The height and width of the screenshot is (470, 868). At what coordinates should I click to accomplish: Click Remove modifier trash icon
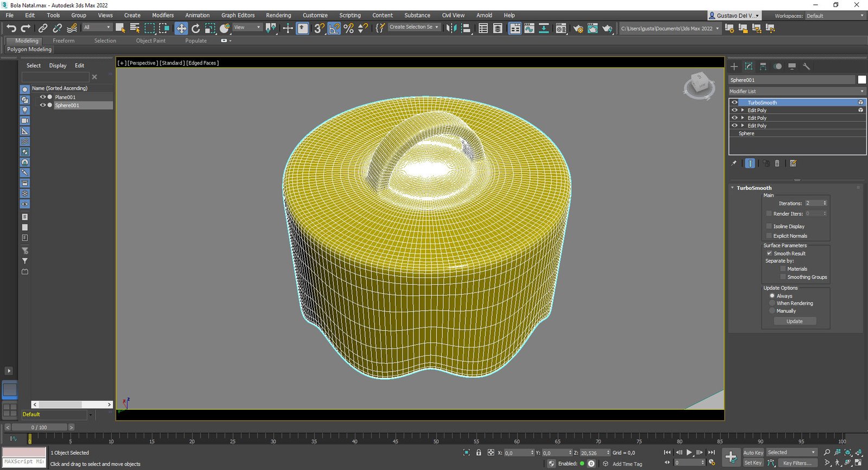[777, 163]
